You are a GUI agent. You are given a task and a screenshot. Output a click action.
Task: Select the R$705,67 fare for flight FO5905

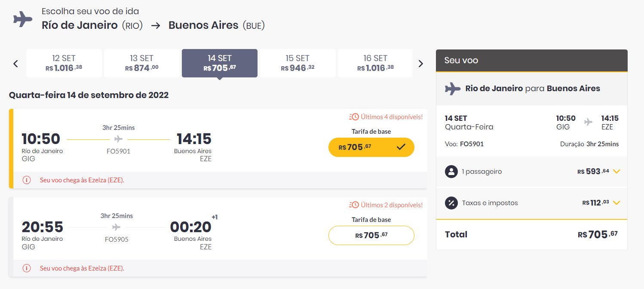coord(371,235)
